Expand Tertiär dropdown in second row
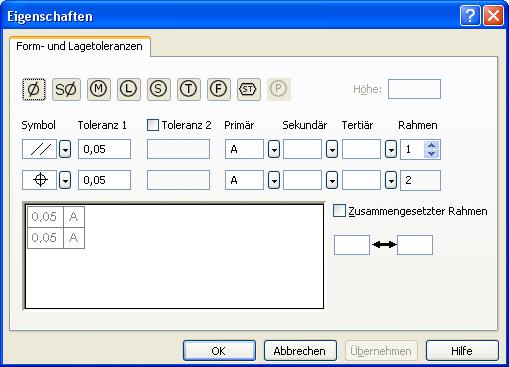 (x=391, y=180)
